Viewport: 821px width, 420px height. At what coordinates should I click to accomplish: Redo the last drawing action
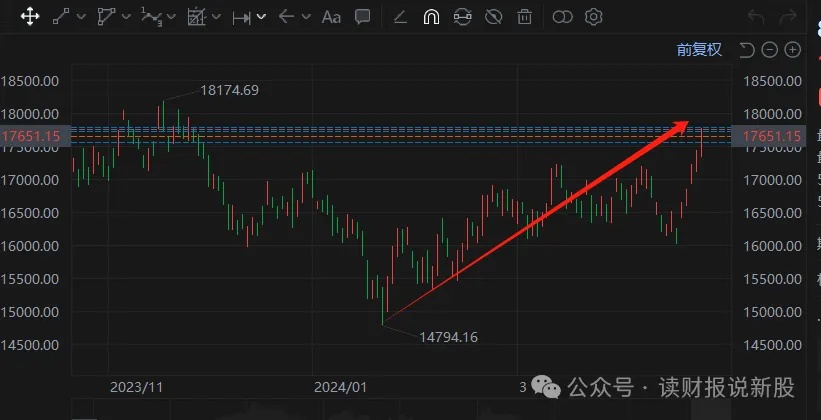click(x=788, y=17)
